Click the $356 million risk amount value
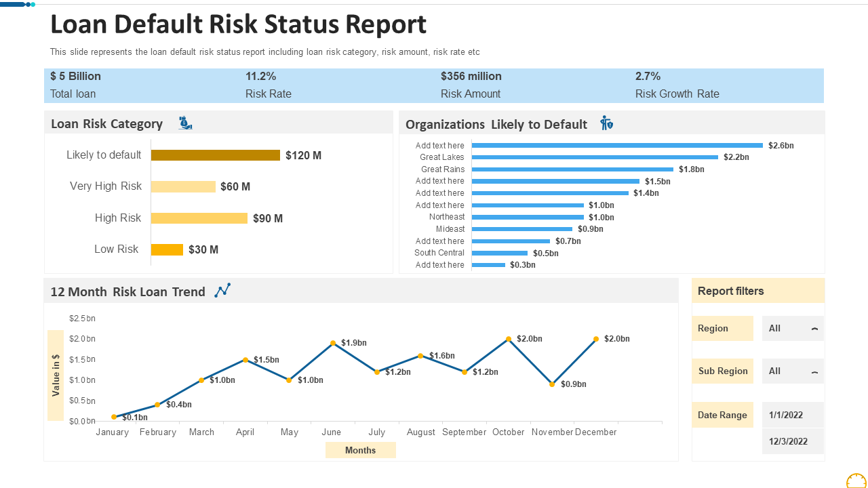This screenshot has width=868, height=488. [471, 77]
